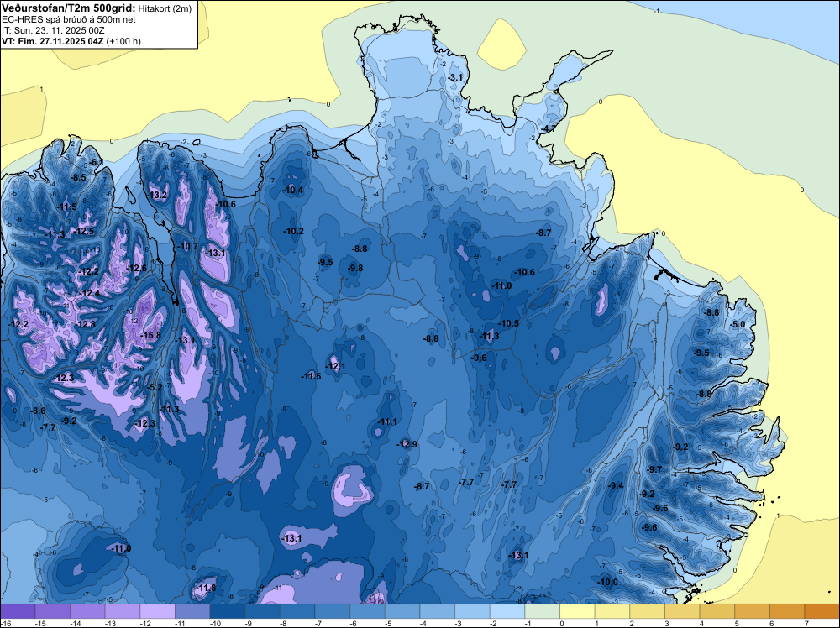Click the -5.0 temperature value
The width and height of the screenshot is (840, 628).
[x=738, y=324]
